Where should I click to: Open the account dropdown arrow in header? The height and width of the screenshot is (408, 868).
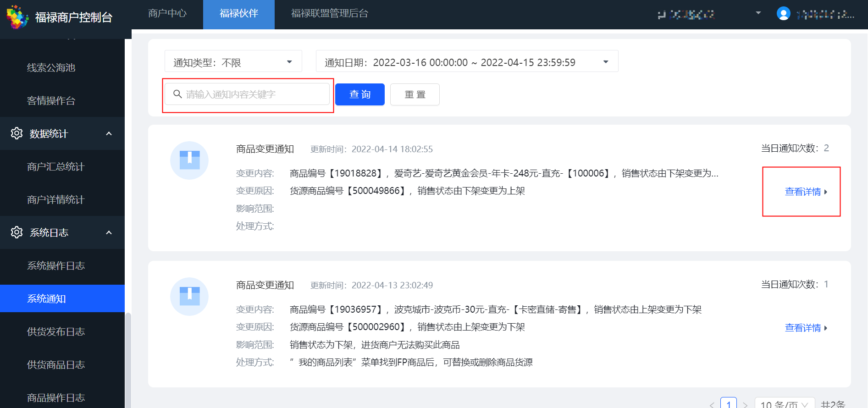tap(758, 13)
